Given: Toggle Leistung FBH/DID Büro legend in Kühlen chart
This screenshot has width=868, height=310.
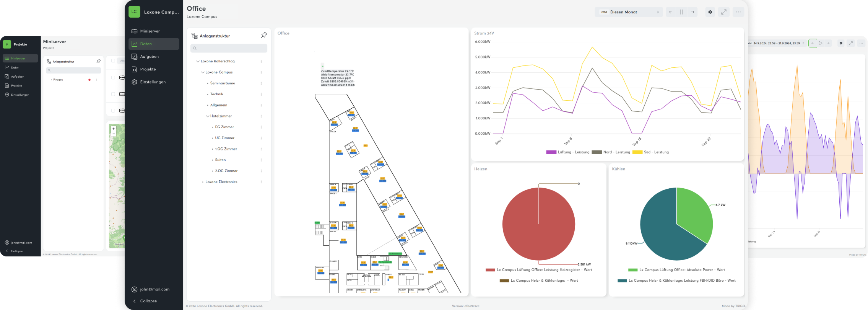Looking at the screenshot, I should [x=676, y=281].
